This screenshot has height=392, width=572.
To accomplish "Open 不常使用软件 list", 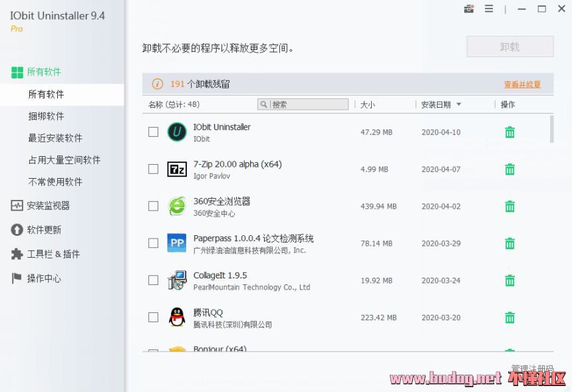I will [55, 182].
